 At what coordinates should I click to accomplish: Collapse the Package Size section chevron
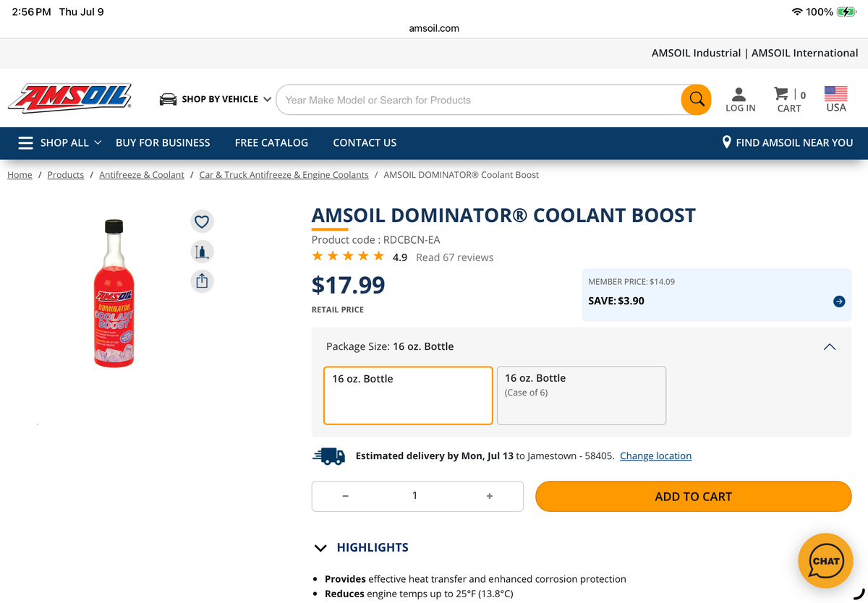click(830, 347)
